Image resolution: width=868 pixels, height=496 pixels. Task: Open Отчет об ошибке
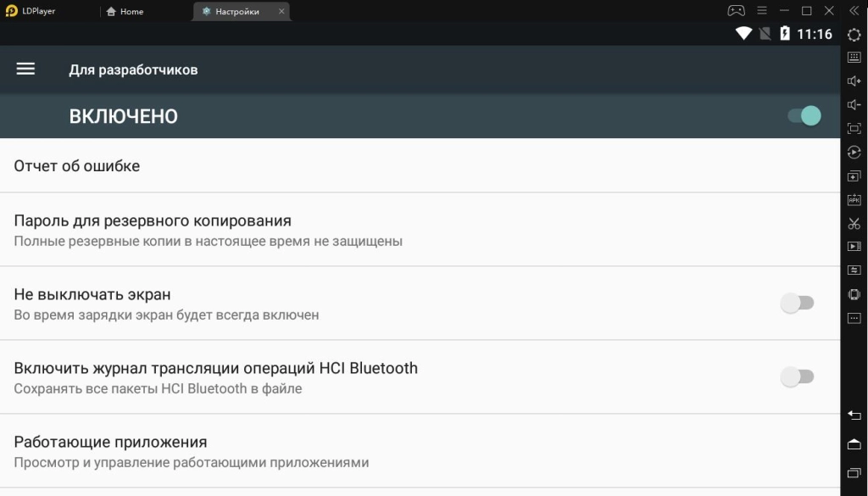coord(76,166)
